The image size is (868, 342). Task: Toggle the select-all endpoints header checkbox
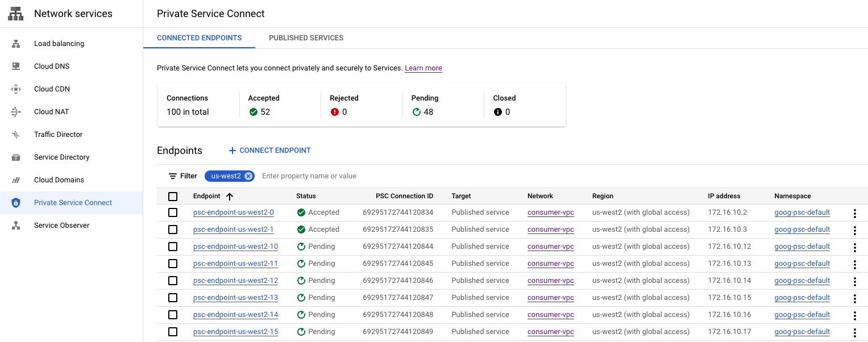[x=173, y=197]
